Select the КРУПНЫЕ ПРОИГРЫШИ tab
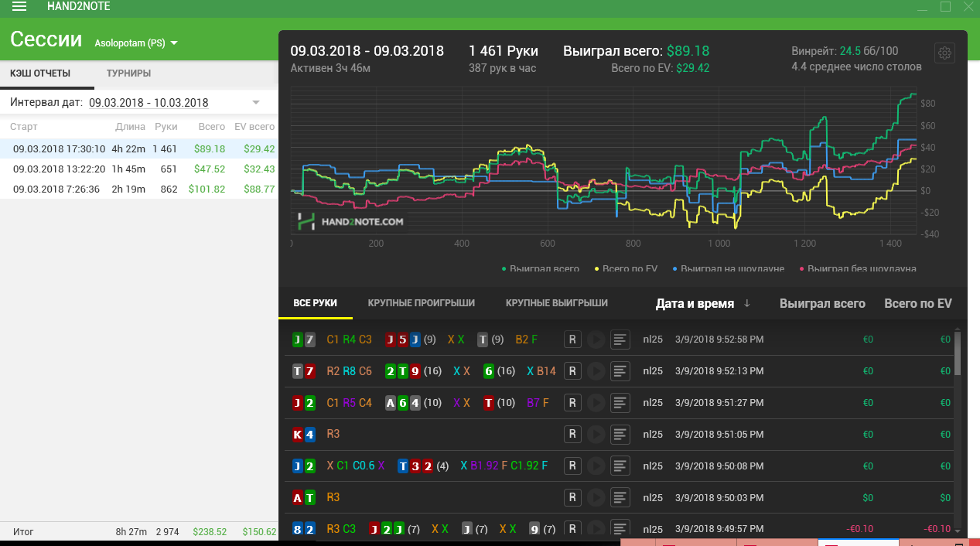 pyautogui.click(x=422, y=303)
